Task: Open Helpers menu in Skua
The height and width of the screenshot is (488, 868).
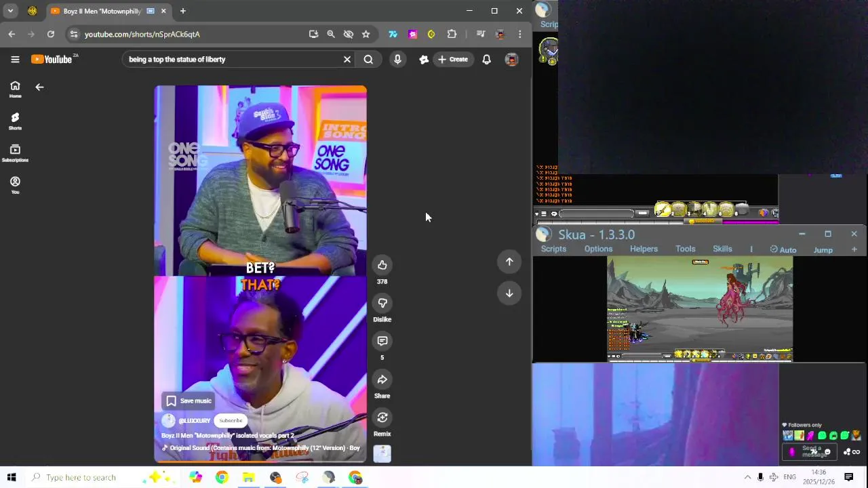Action: 644,249
